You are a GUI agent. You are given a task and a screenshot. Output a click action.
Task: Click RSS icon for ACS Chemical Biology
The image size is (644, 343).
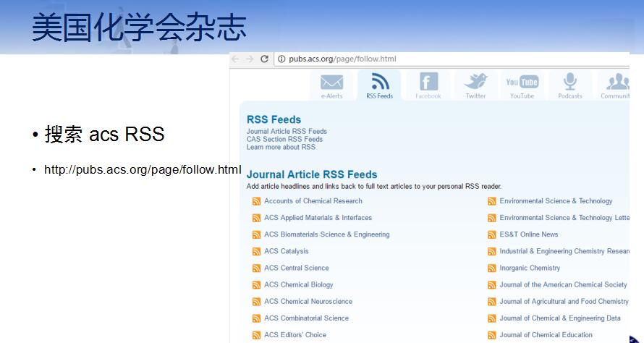pos(256,285)
